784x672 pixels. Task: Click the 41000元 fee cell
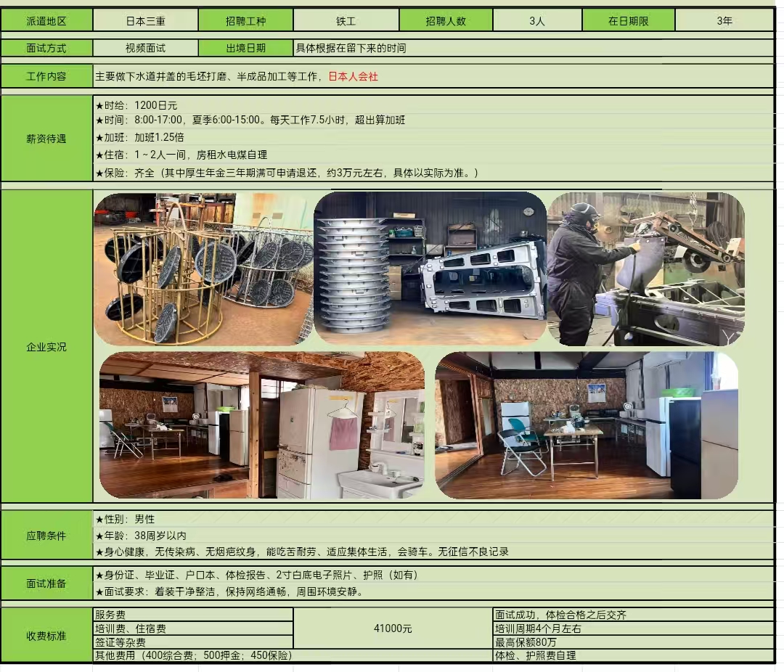coord(393,628)
